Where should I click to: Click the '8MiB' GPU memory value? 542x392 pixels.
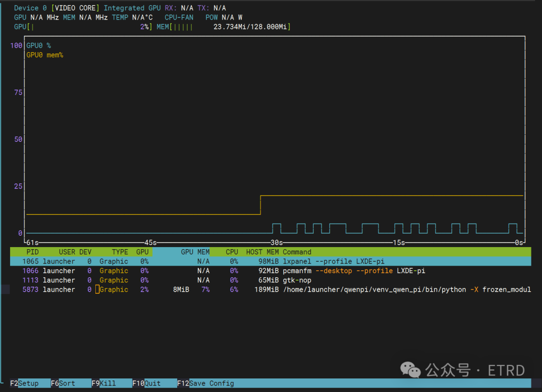(x=181, y=289)
